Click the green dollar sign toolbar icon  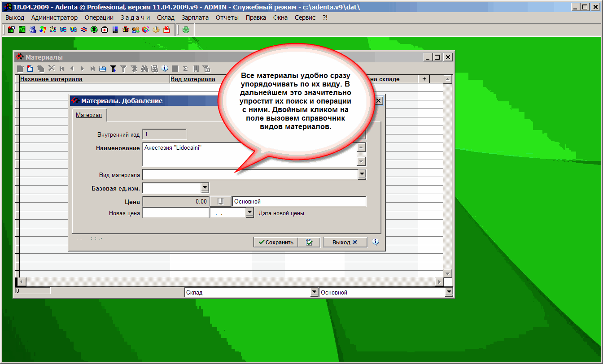point(94,30)
